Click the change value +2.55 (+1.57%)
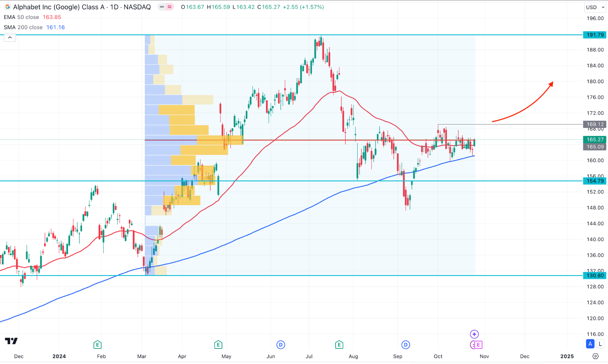The image size is (608, 364). 303,7
